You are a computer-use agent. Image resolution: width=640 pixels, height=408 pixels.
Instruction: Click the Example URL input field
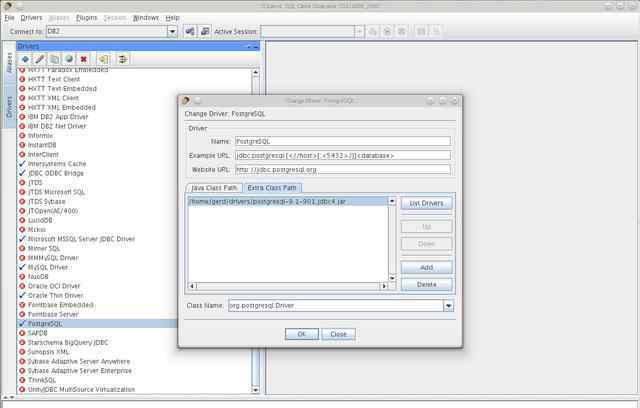pos(343,155)
